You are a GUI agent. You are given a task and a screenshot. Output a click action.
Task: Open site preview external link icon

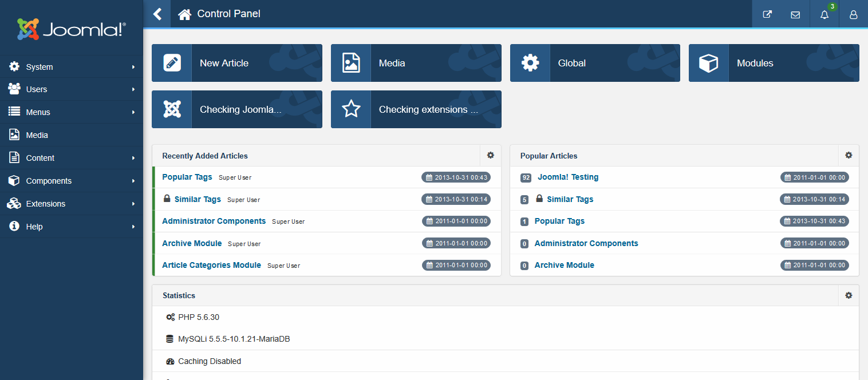767,14
